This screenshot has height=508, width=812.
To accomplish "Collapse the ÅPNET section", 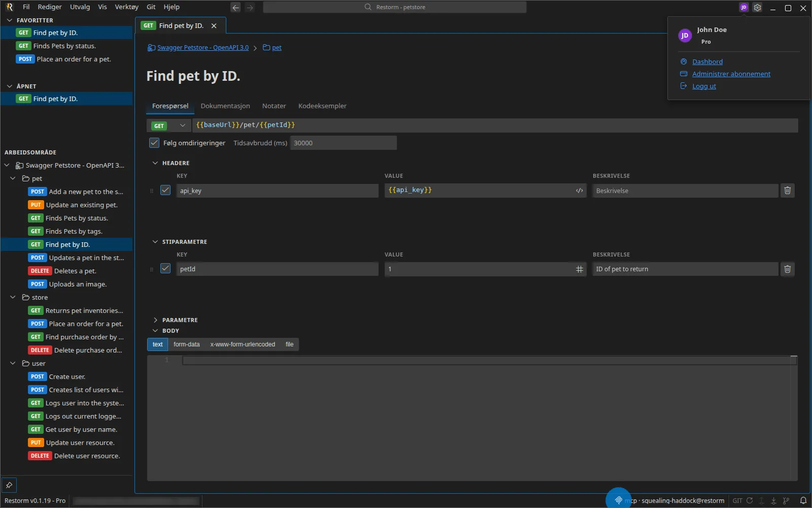I will click(10, 86).
